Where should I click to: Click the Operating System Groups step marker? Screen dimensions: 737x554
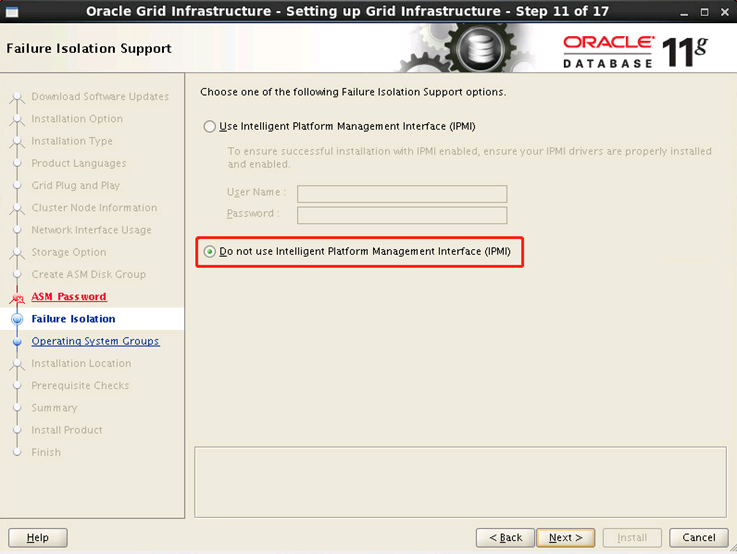pyautogui.click(x=17, y=342)
